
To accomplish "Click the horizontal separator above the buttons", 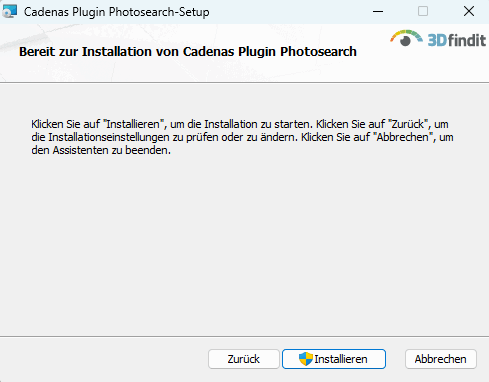I will (x=244, y=336).
